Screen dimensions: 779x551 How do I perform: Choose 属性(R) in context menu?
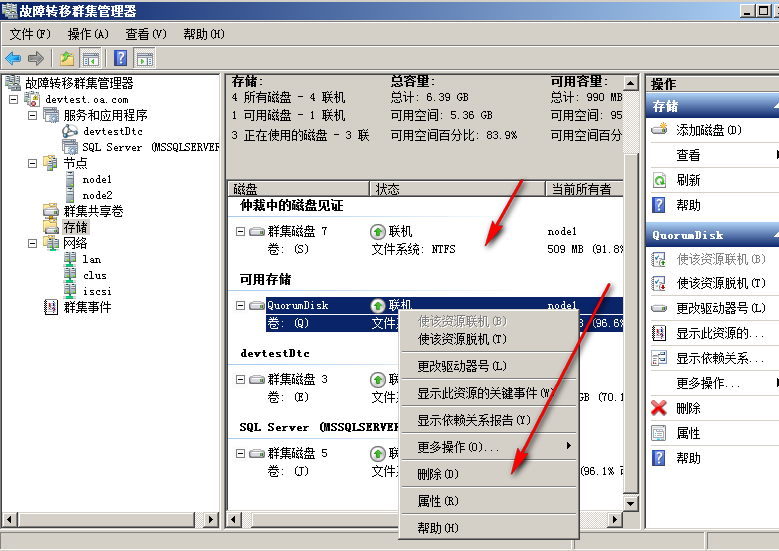489,501
